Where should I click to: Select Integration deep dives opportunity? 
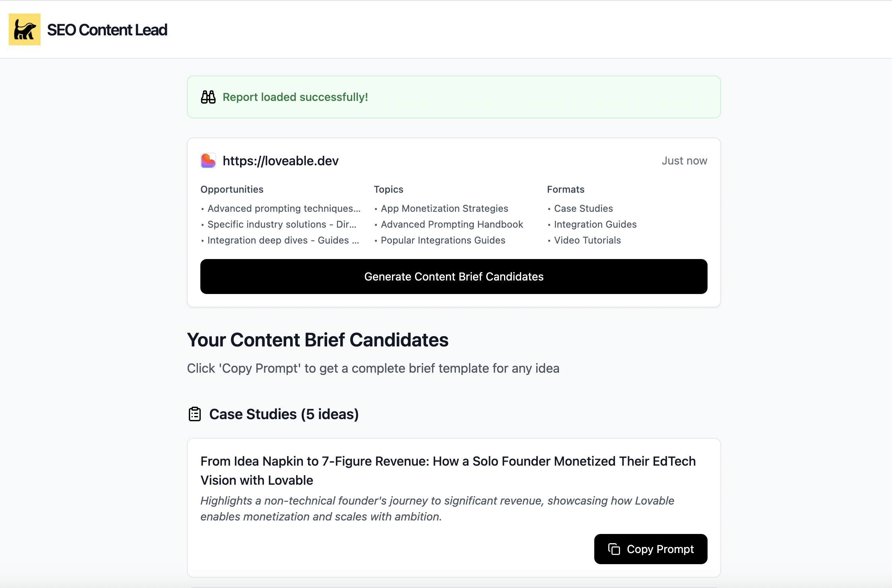click(283, 240)
